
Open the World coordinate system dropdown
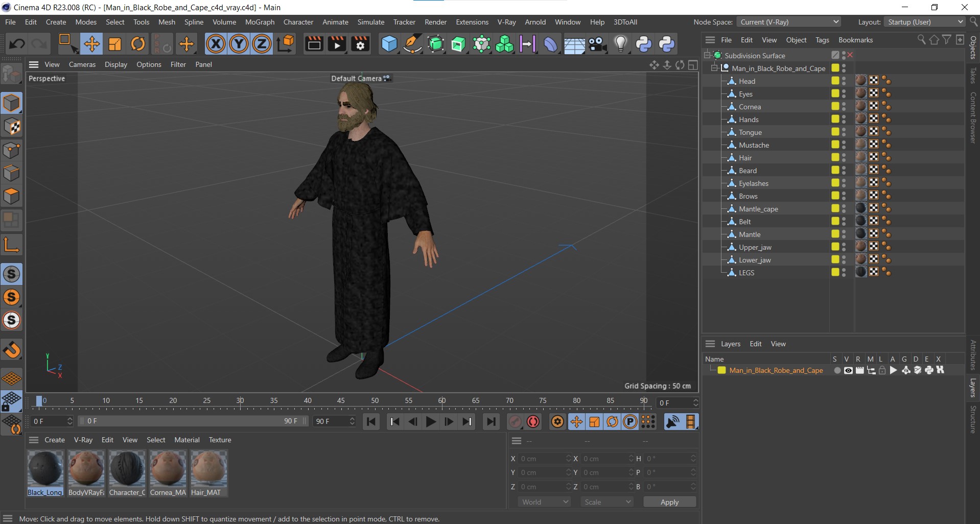pyautogui.click(x=544, y=502)
